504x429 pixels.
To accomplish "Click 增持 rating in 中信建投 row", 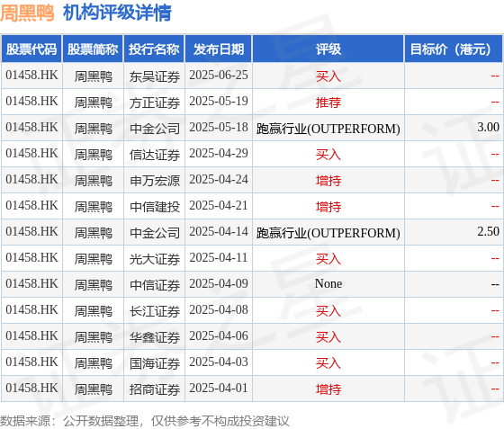I will [x=328, y=207].
